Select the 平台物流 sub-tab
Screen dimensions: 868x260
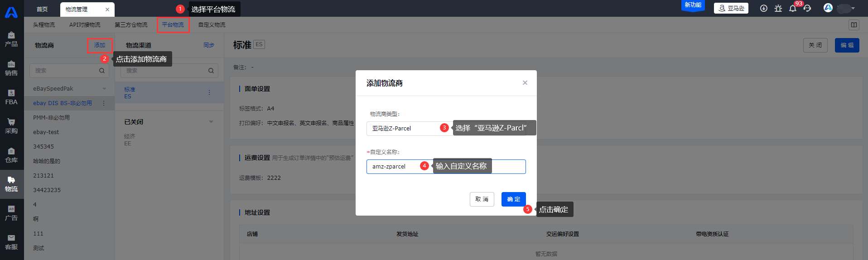click(173, 25)
